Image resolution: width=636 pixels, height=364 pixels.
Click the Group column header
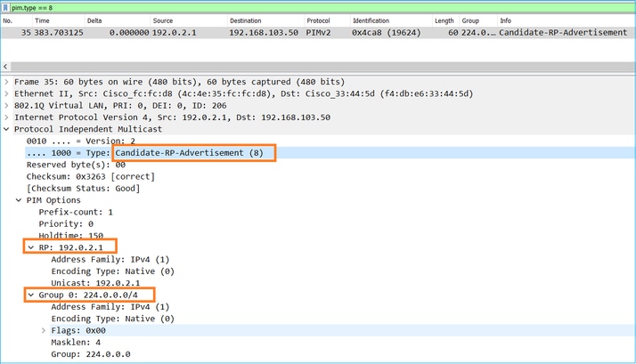(470, 20)
